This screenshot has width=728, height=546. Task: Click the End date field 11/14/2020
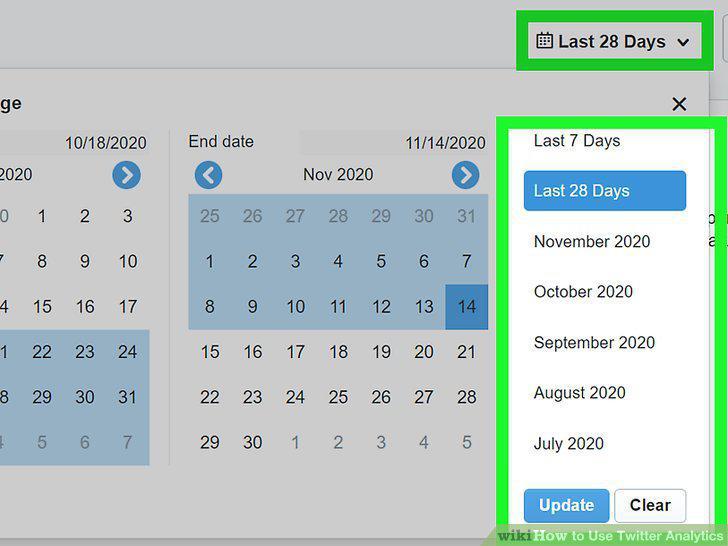pos(394,143)
